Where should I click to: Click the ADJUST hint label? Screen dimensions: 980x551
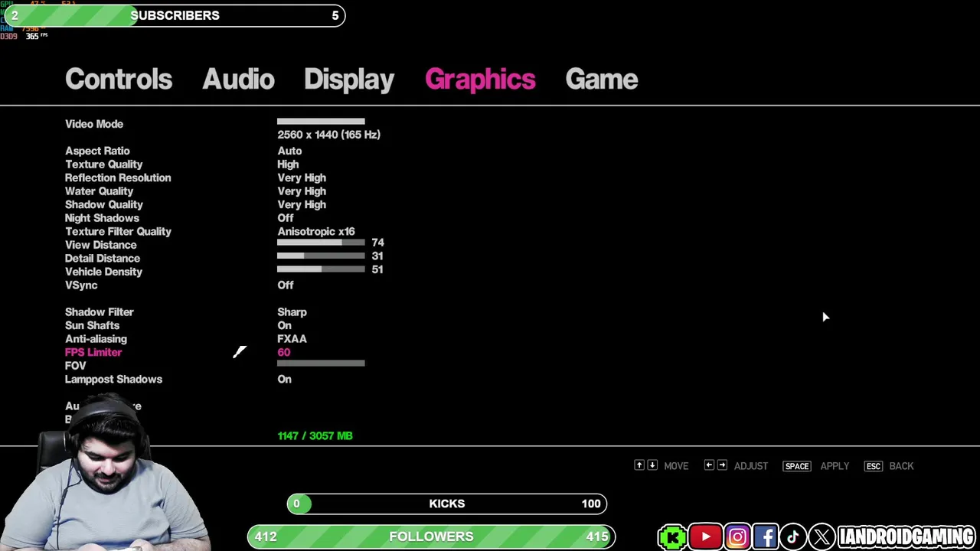click(x=750, y=466)
